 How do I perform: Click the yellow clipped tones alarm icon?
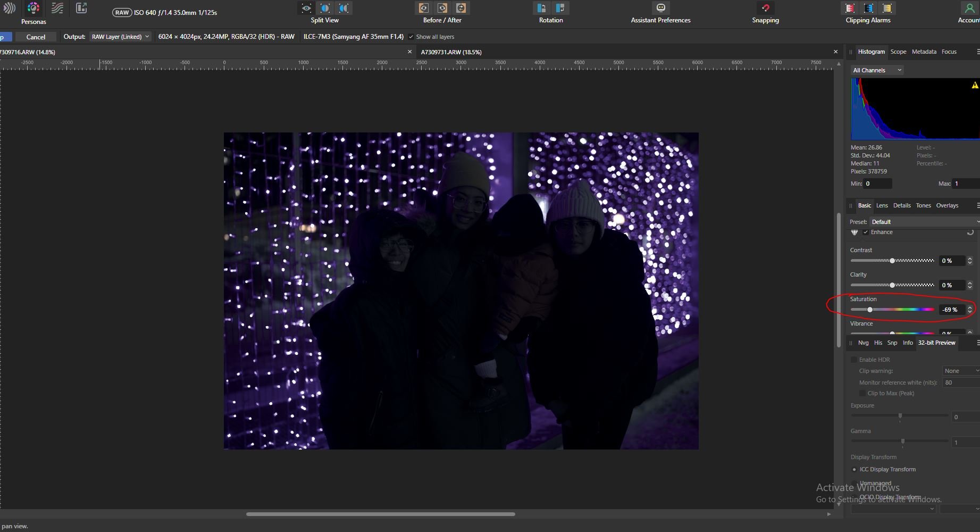[887, 8]
